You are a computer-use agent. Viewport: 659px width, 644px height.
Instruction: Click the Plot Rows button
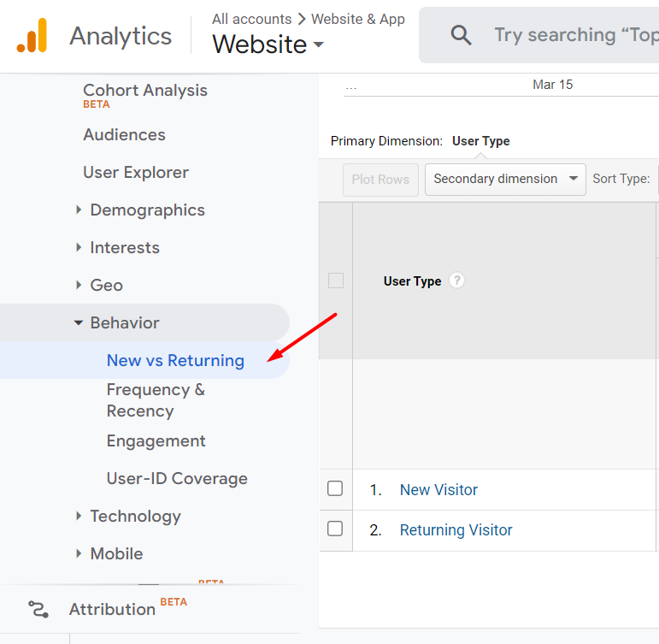pos(380,180)
